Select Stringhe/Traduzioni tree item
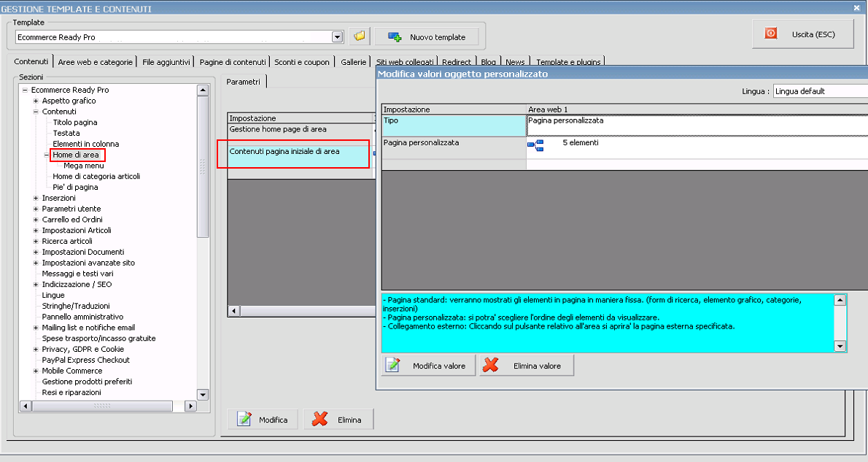This screenshot has height=462, width=868. 76,306
